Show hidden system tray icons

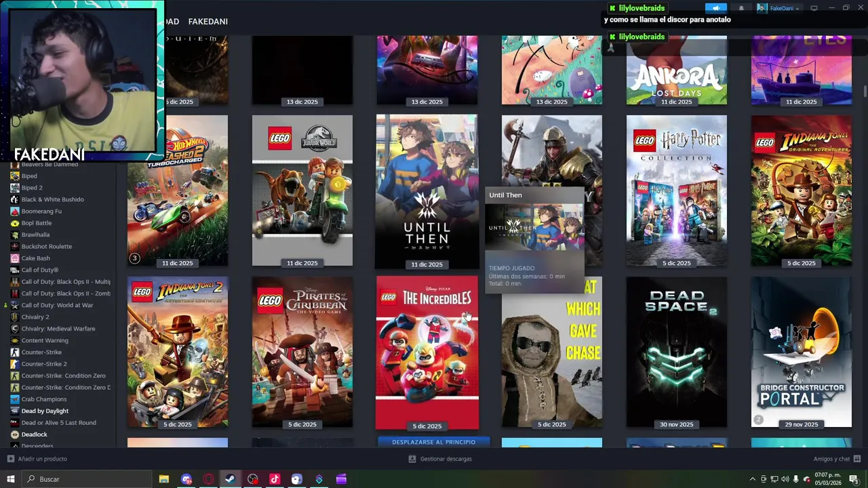(x=752, y=479)
